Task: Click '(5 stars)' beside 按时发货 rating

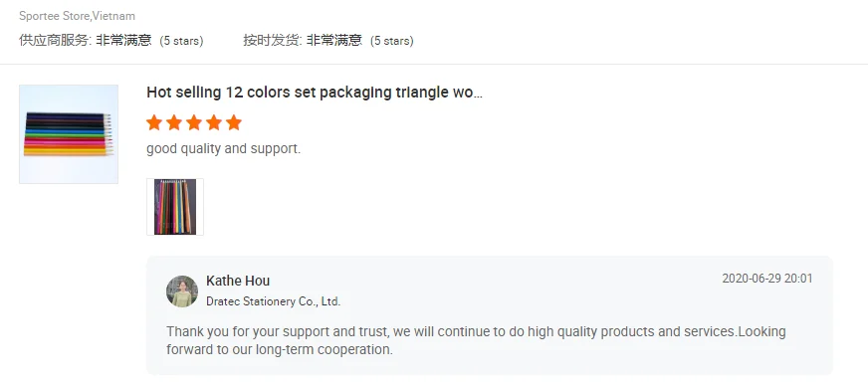Action: coord(392,41)
